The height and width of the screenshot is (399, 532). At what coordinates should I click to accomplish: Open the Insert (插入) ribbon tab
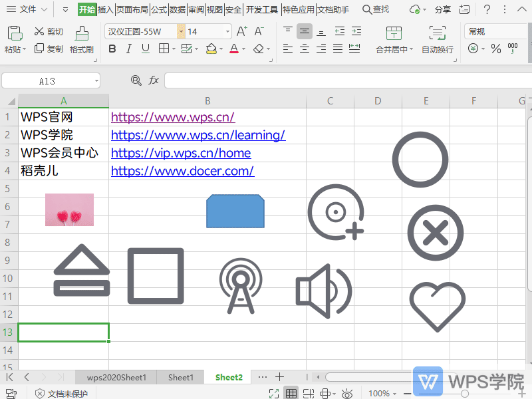pyautogui.click(x=105, y=10)
